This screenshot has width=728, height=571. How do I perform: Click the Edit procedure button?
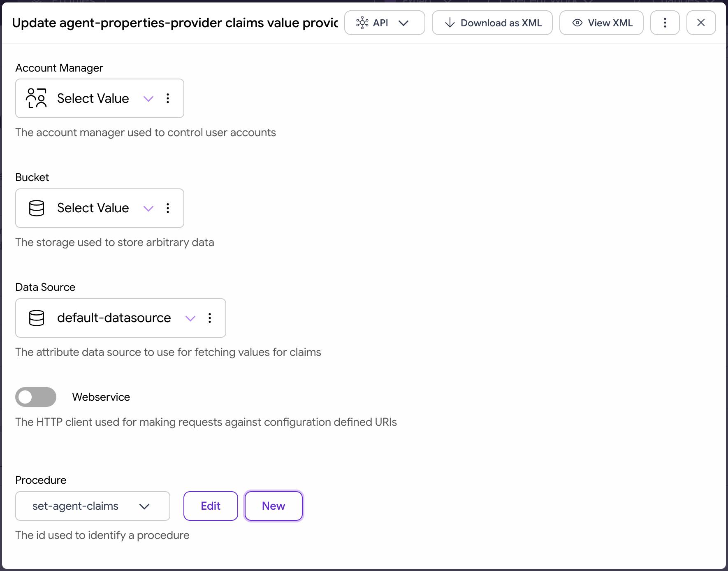tap(211, 506)
